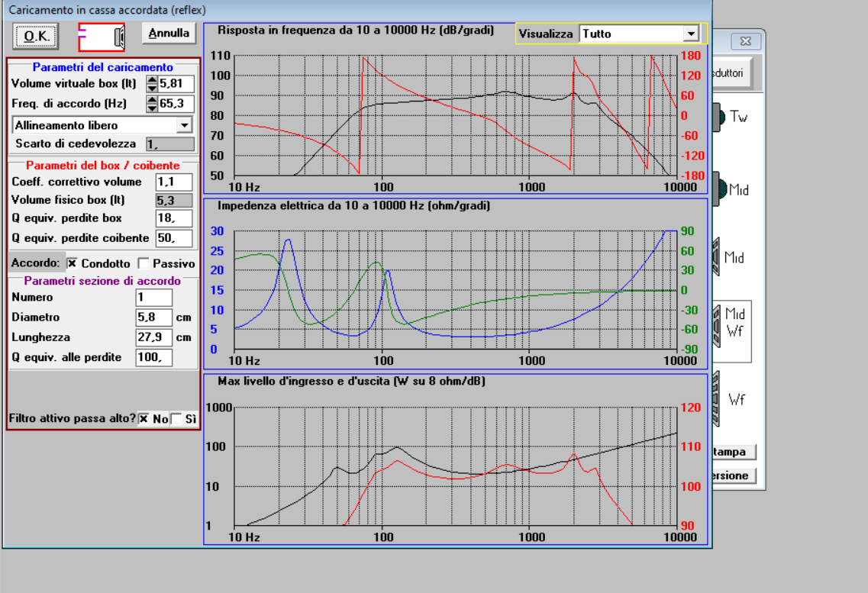Click the Diametro input field
This screenshot has height=593, width=868.
pyautogui.click(x=154, y=317)
